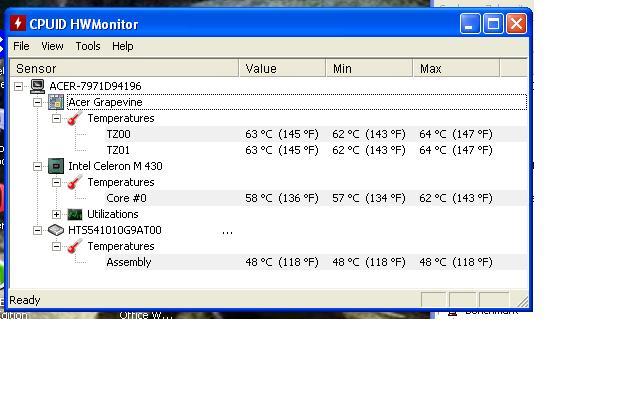Click the Min column header

(x=369, y=68)
